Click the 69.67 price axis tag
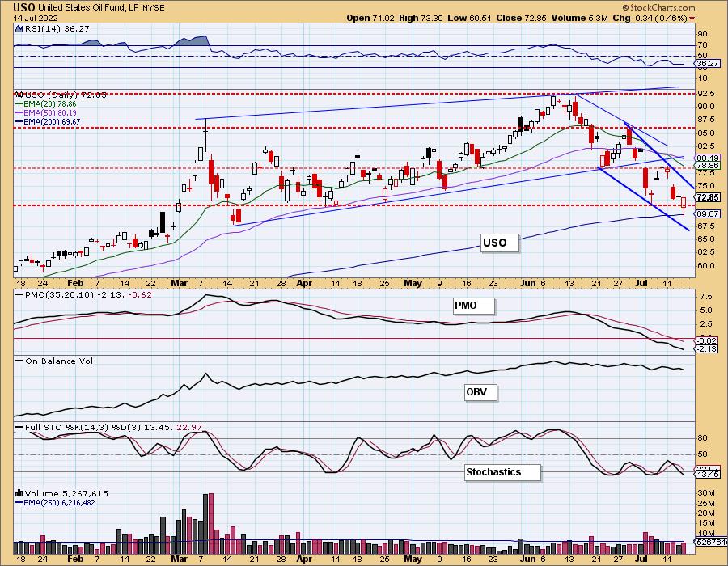The width and height of the screenshot is (728, 566). click(x=708, y=213)
